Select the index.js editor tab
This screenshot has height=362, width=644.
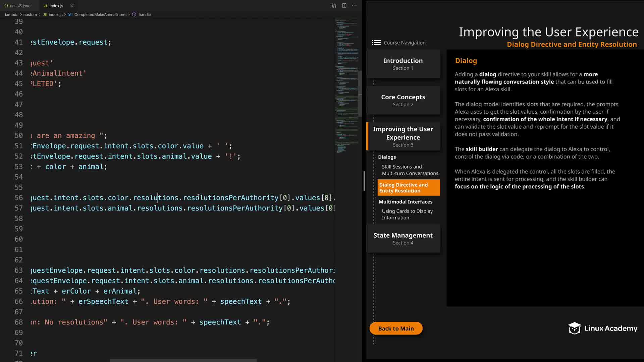tap(56, 6)
